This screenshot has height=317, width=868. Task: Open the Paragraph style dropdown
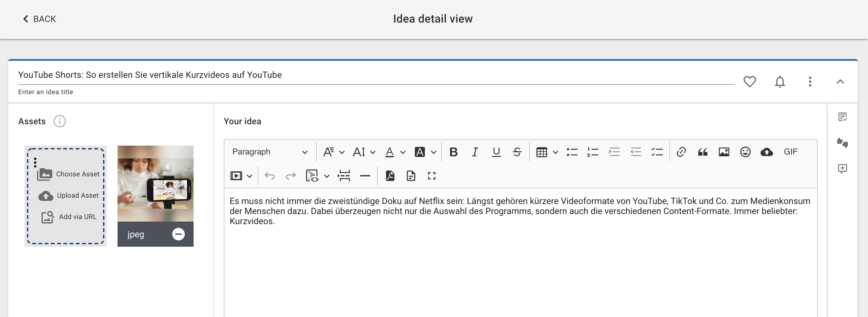pyautogui.click(x=270, y=152)
